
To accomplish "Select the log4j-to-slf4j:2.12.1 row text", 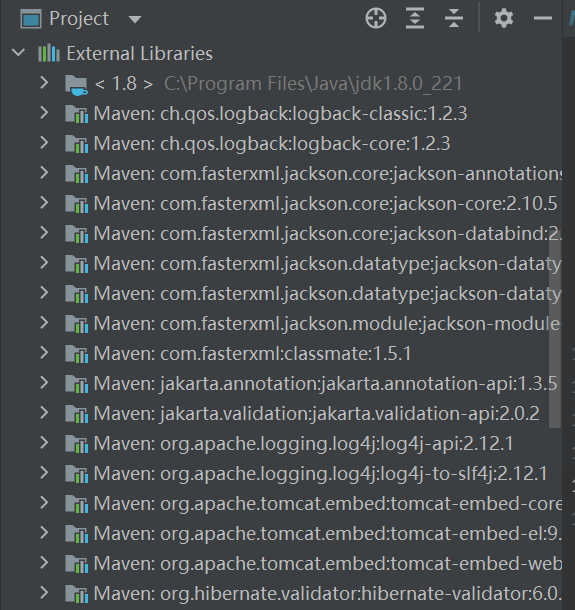I will click(x=321, y=474).
